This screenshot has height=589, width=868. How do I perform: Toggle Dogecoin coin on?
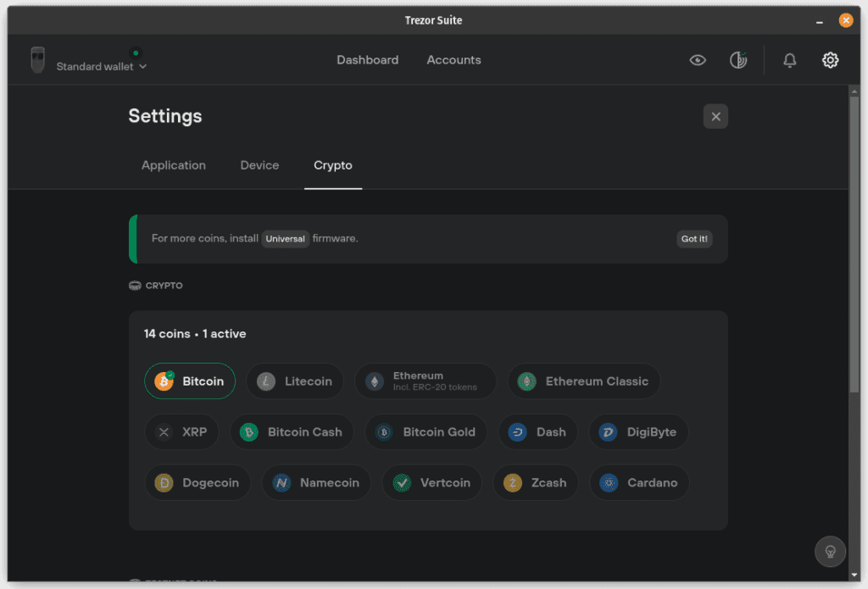pos(198,483)
